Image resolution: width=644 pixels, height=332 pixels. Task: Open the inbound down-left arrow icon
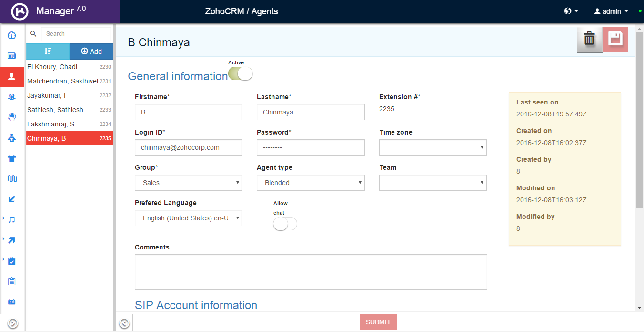12,199
